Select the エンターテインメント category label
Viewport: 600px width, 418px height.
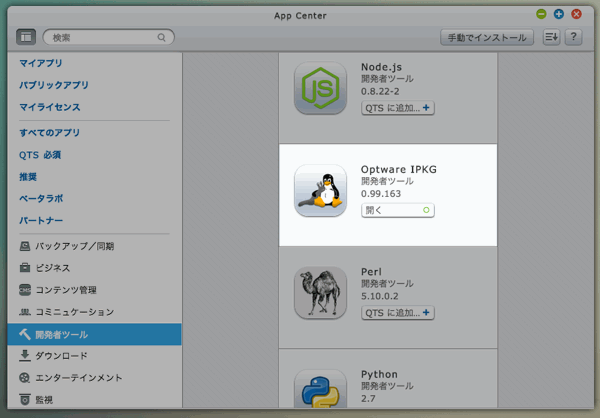(79, 378)
